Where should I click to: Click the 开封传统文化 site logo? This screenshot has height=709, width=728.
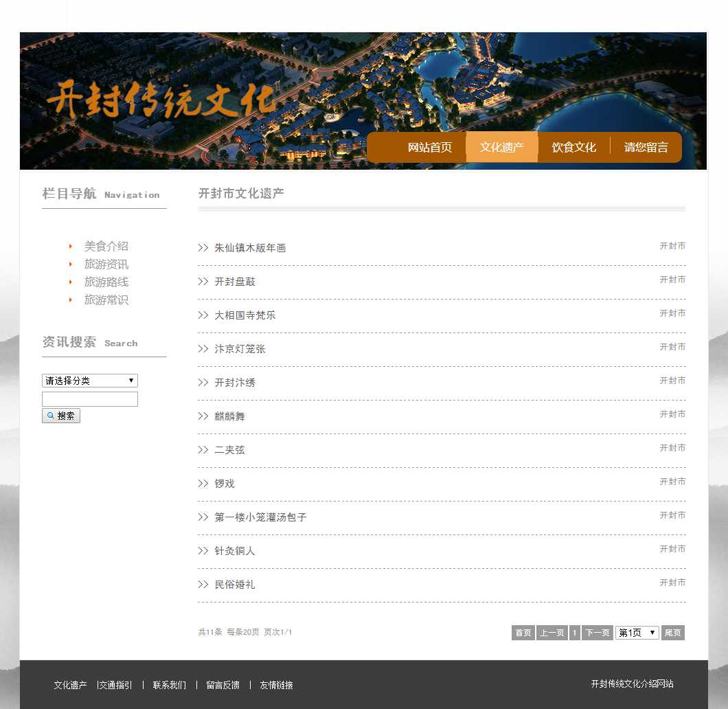point(161,100)
